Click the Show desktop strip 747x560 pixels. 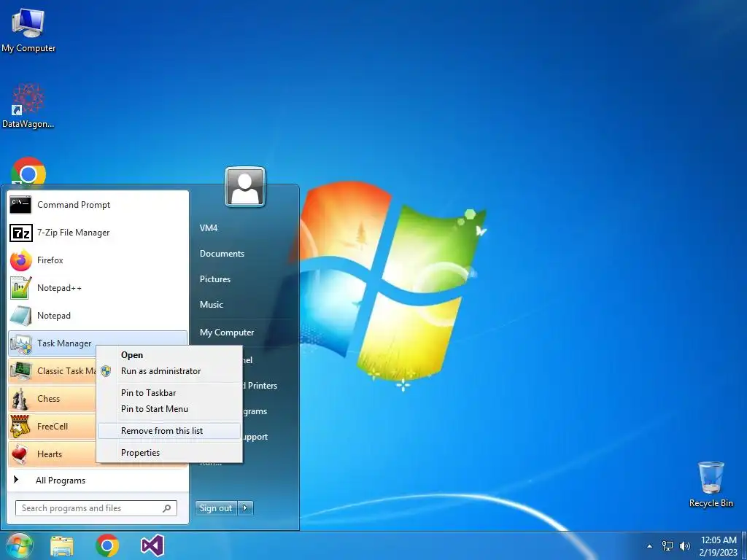click(x=743, y=546)
